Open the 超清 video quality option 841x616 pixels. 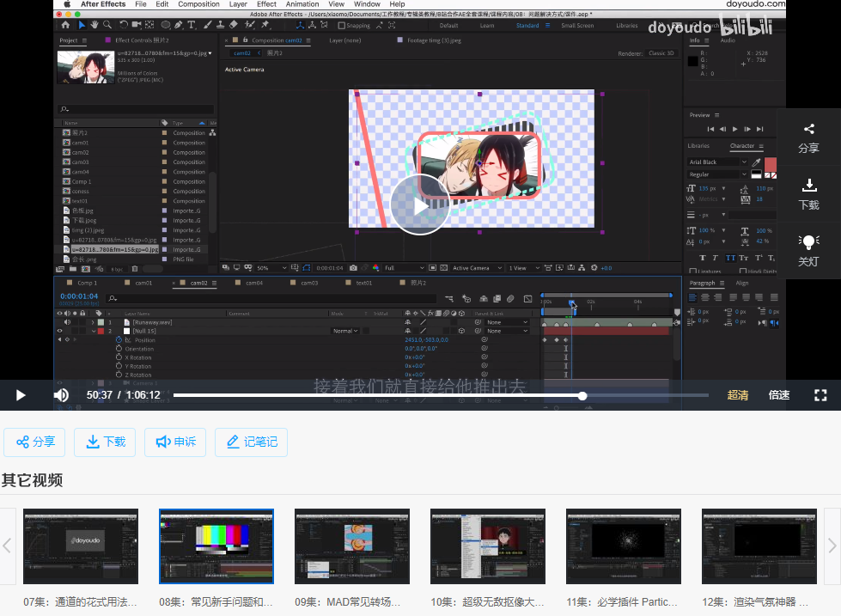[x=737, y=395]
